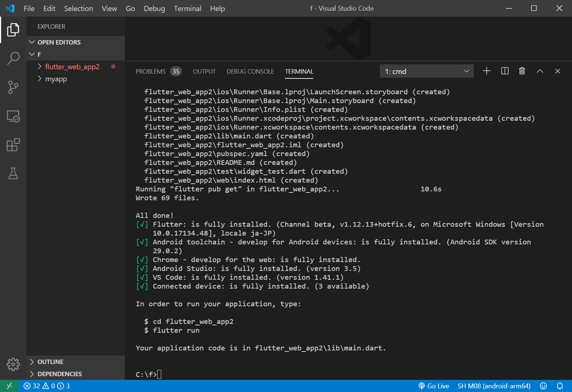Click the EXPLORER panel title
Viewport: 572px width, 392px height.
pyautogui.click(x=51, y=27)
